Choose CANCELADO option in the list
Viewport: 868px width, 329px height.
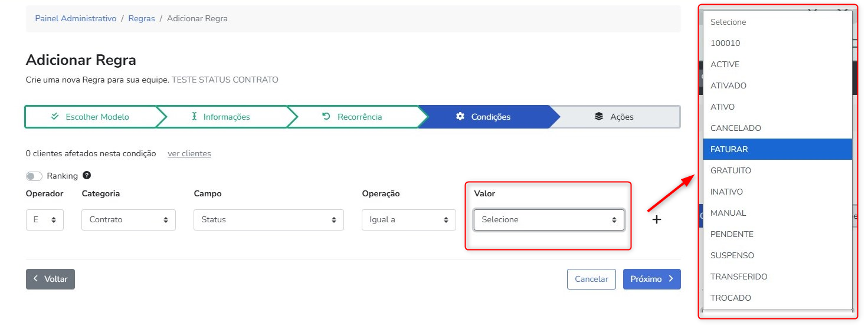[x=736, y=128]
